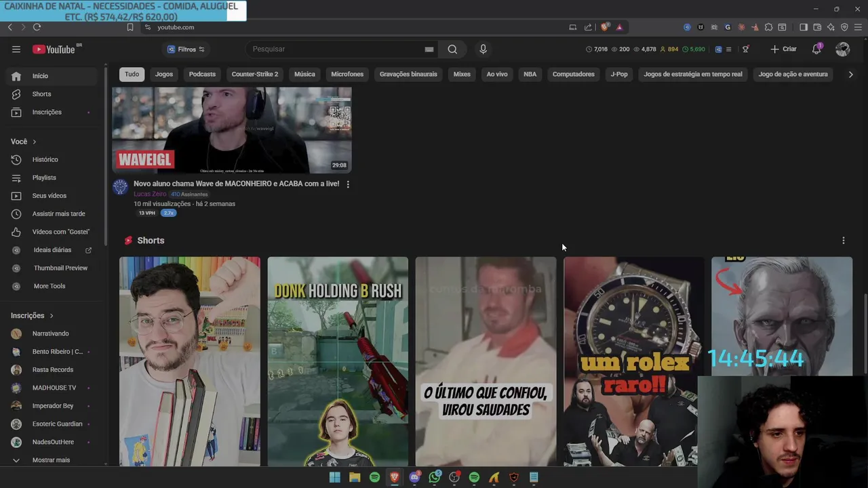Click the trophy icon beside Criar
The width and height of the screenshot is (868, 488).
745,49
